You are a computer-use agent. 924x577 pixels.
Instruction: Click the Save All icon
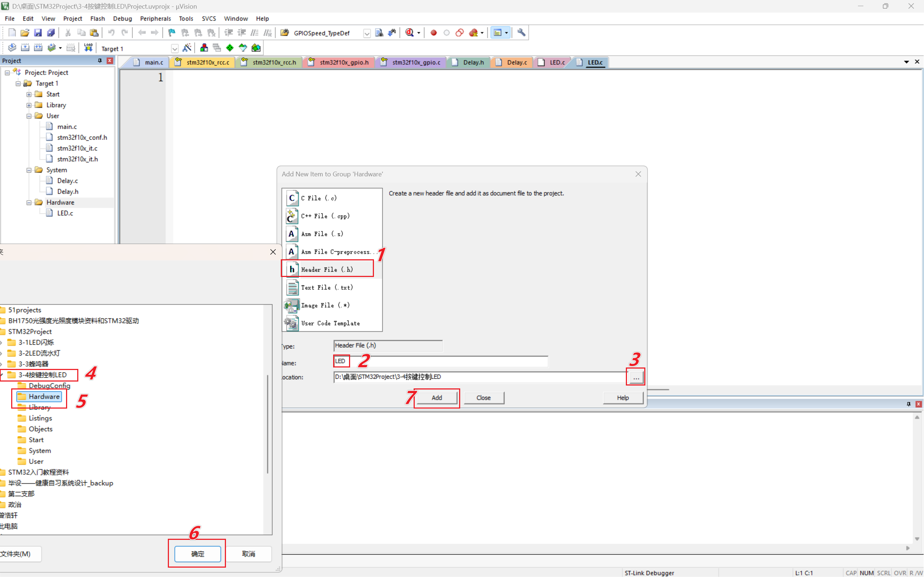coord(51,33)
